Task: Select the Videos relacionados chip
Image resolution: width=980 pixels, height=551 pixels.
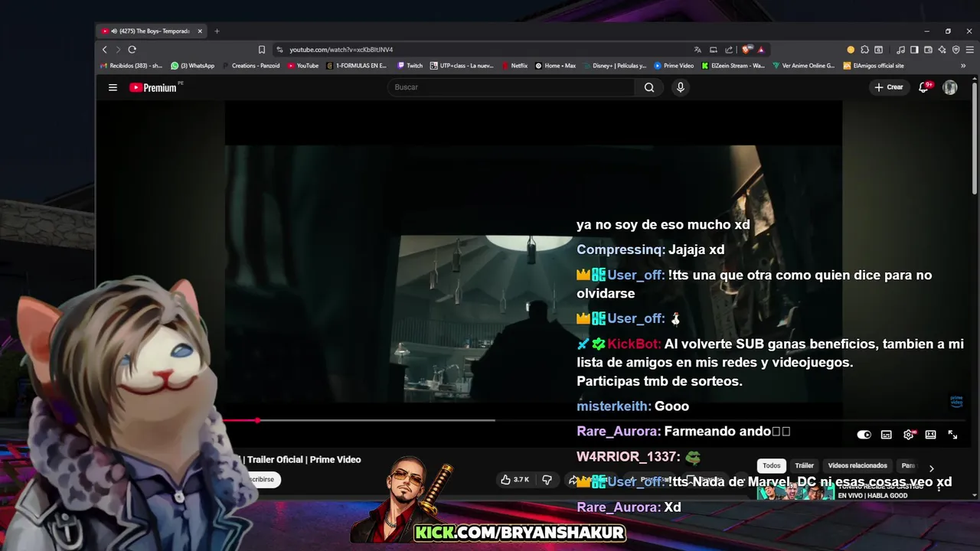Action: [857, 465]
